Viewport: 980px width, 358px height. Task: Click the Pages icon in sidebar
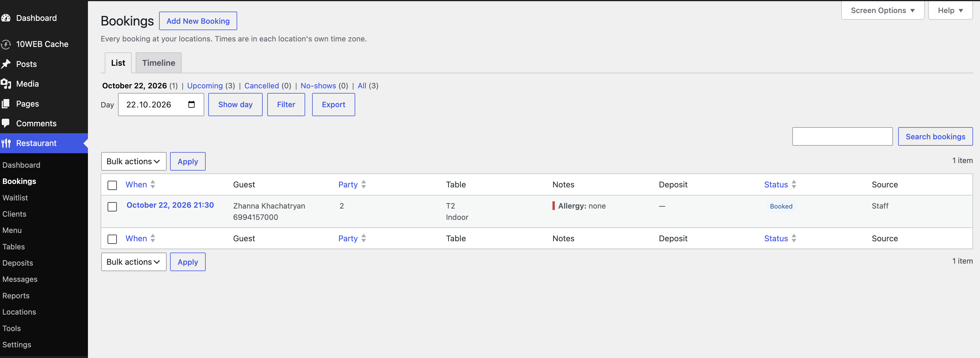coord(6,104)
